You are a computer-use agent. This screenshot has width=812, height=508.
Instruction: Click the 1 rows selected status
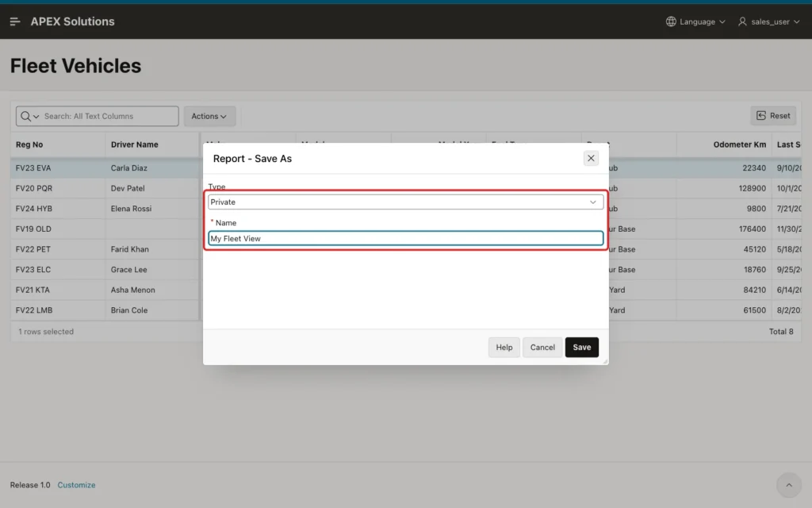coord(46,331)
